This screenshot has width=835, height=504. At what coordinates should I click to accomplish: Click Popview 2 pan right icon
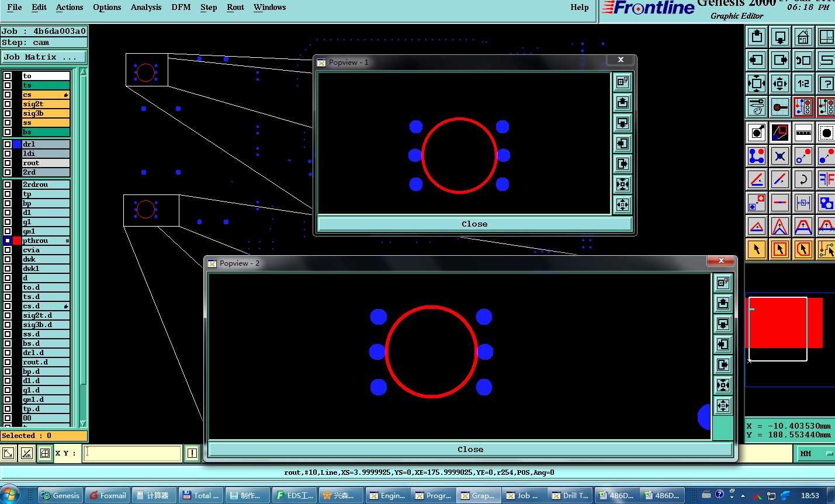click(723, 365)
